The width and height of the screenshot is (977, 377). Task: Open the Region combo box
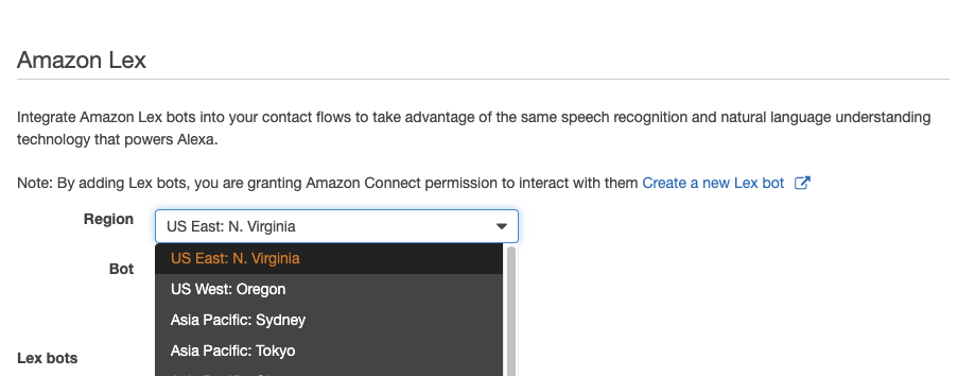(336, 226)
